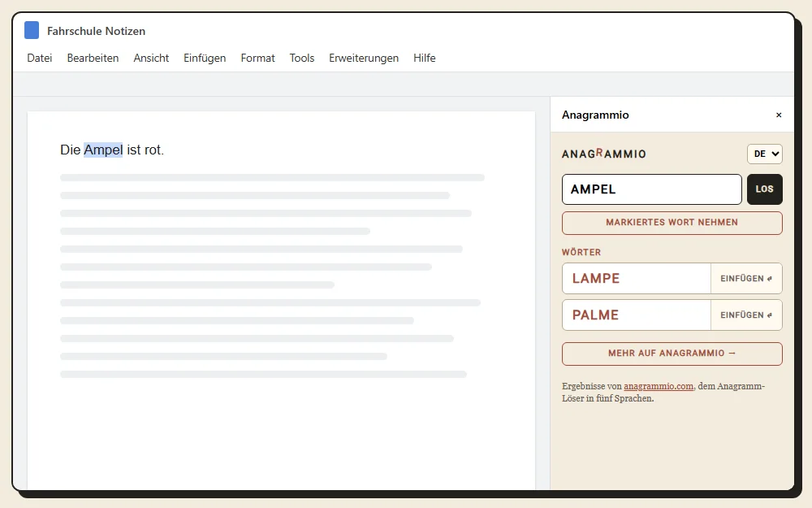Click the LOS button
This screenshot has height=508, width=812.
pos(764,189)
